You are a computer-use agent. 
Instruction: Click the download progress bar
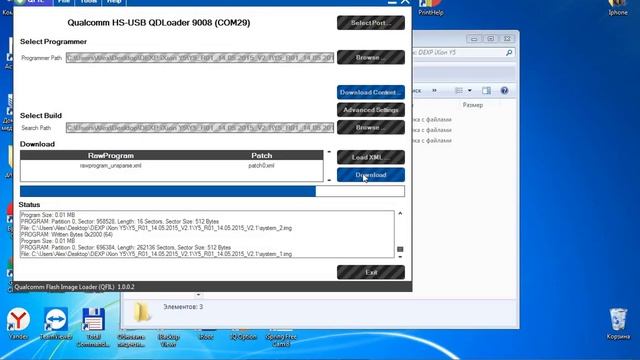[212, 191]
